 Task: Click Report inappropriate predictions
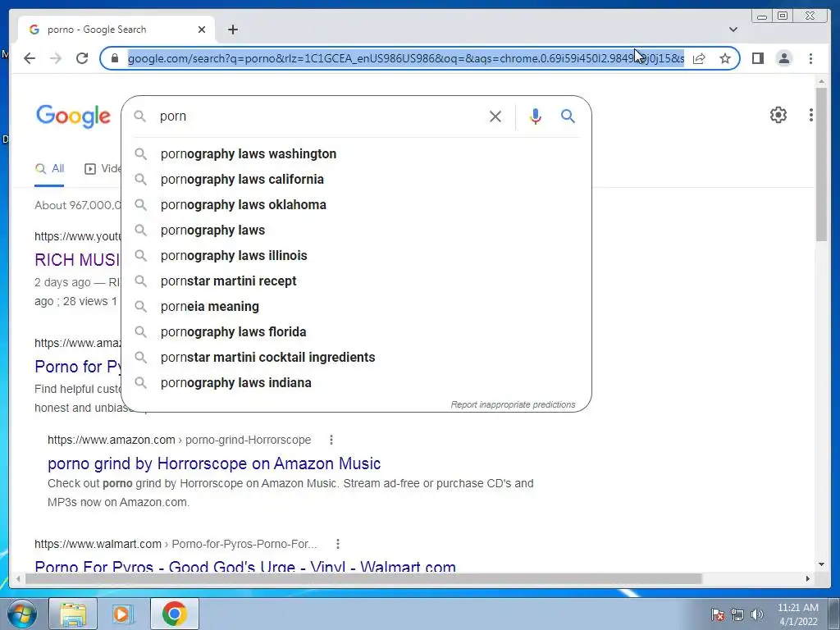513,404
